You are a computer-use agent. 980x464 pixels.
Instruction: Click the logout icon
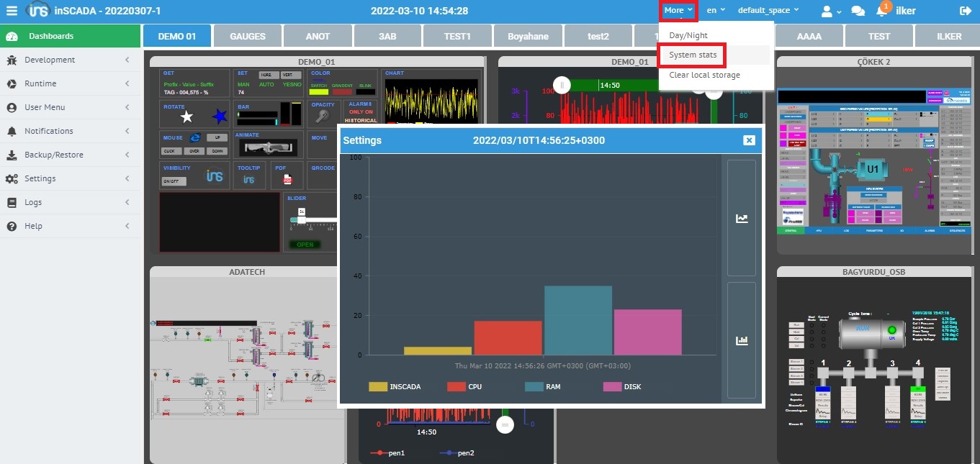pyautogui.click(x=966, y=11)
